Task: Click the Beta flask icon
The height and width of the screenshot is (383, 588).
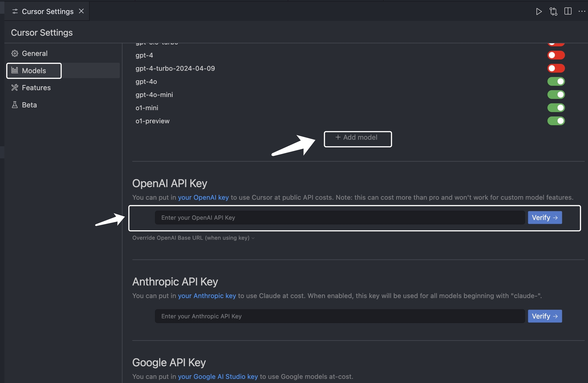Action: 15,105
